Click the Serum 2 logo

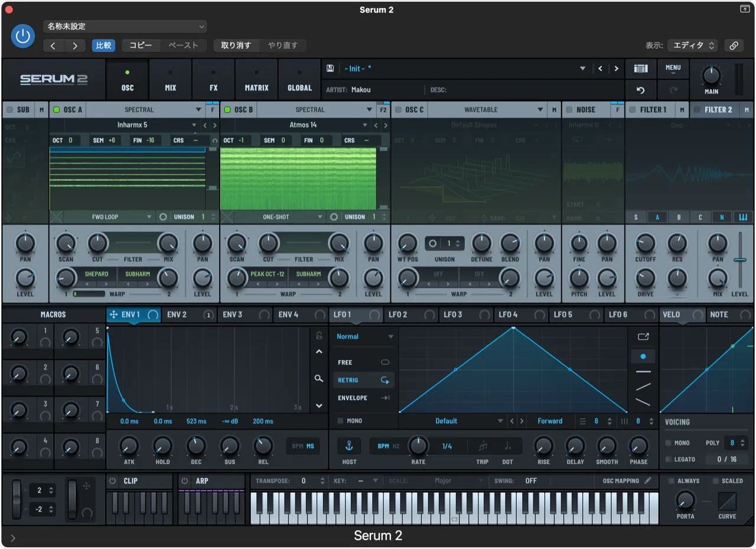pos(53,79)
